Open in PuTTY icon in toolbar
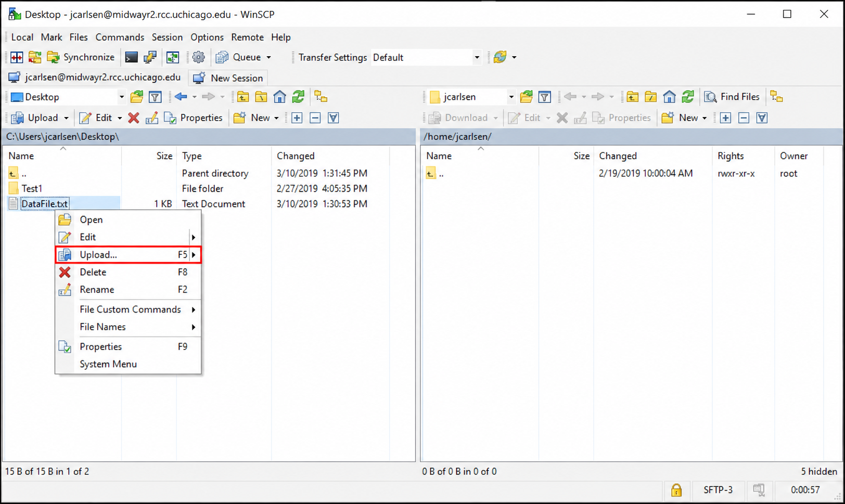845x504 pixels. (x=150, y=57)
